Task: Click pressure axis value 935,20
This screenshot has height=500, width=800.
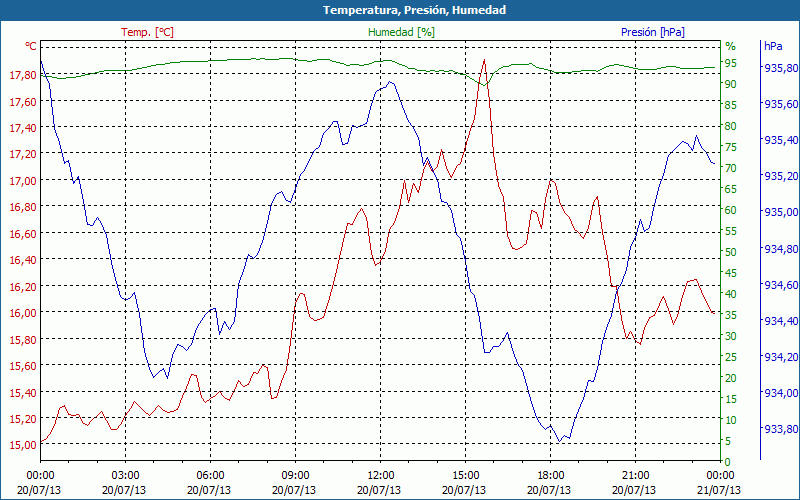Action: pos(781,176)
